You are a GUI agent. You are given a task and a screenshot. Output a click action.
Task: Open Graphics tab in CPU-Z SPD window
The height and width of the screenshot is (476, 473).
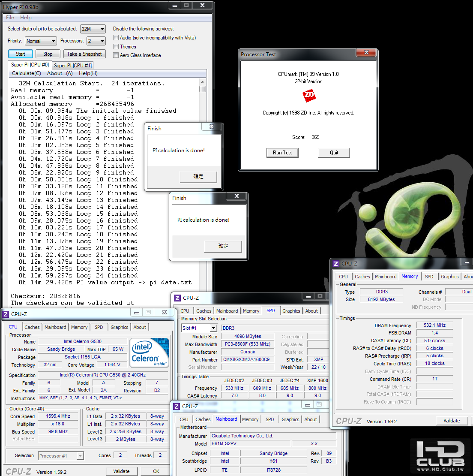pos(291,310)
